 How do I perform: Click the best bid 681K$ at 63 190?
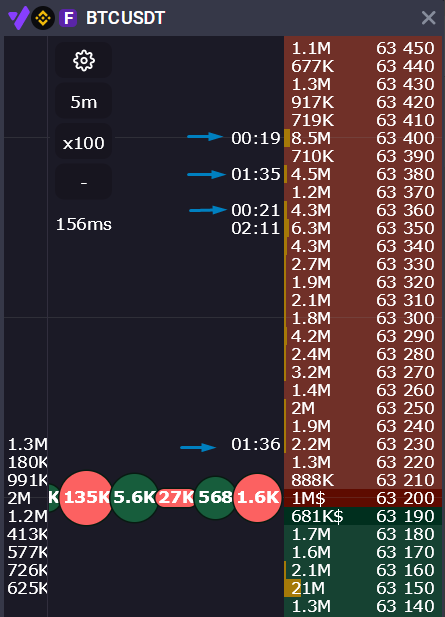point(363,516)
